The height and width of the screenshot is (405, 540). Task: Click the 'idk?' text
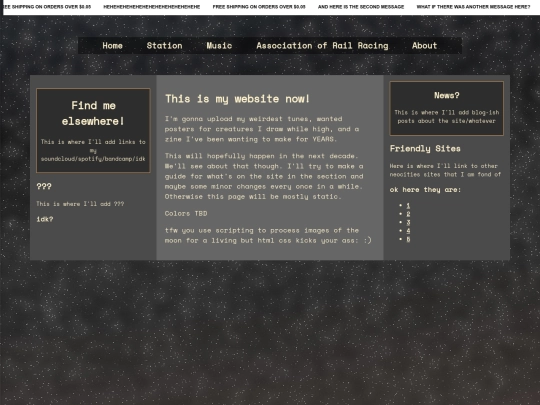[45, 219]
